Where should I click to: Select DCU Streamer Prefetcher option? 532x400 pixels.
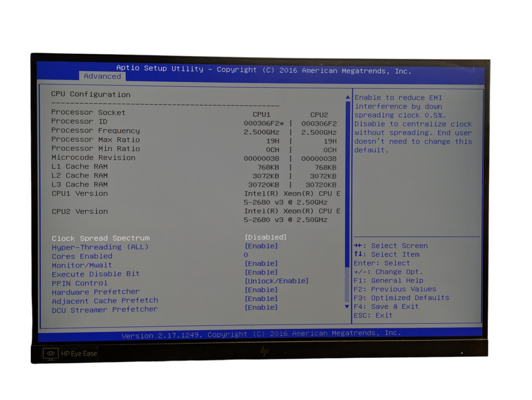coord(105,310)
